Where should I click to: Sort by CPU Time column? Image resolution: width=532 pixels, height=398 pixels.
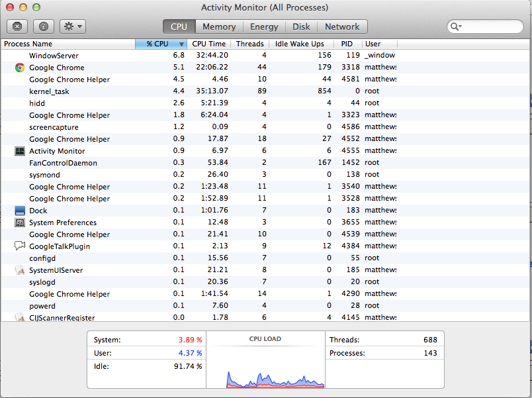pyautogui.click(x=208, y=44)
